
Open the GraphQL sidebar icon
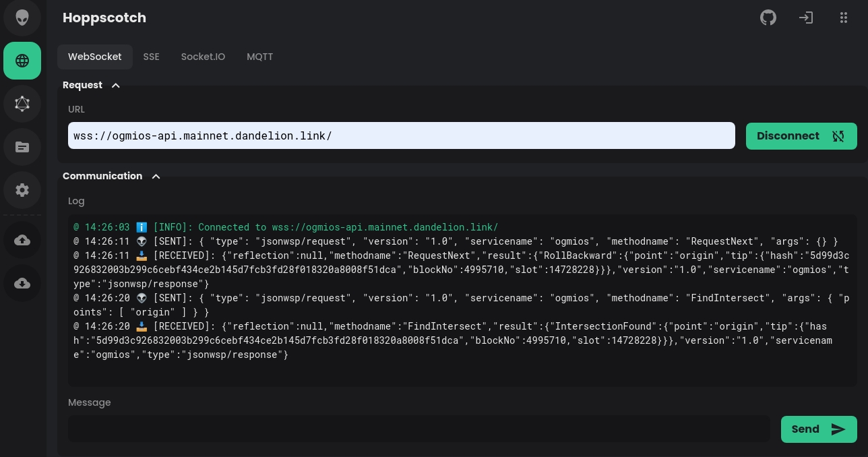coord(22,104)
